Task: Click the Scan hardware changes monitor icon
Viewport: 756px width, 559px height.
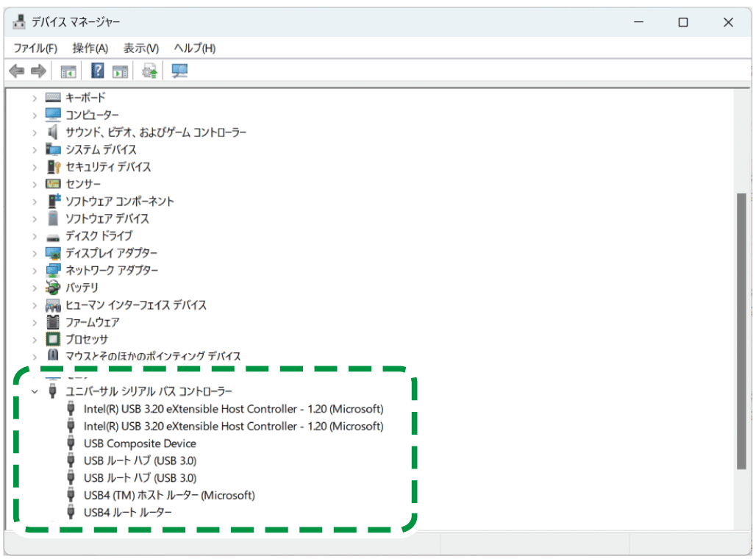Action: pos(179,71)
